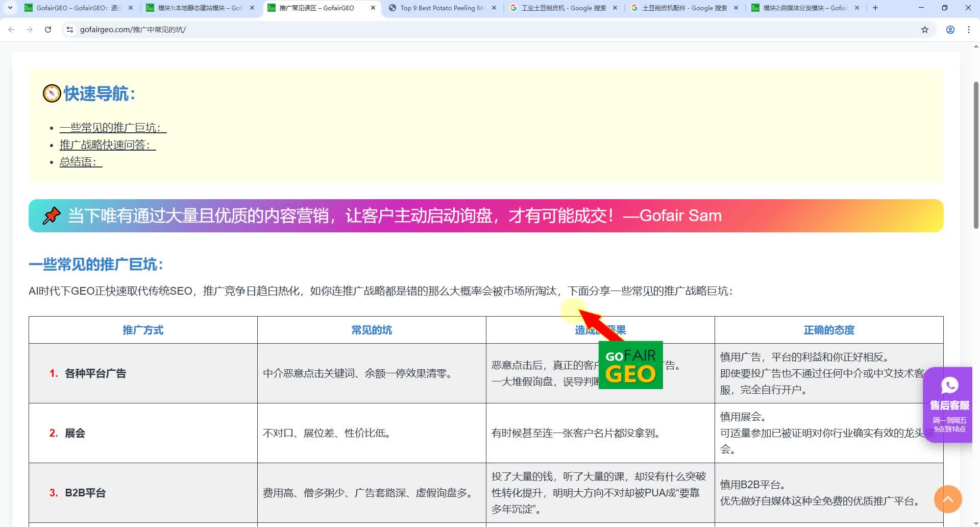Screen dimensions: 980x527
Task: Expand the tab search dropdown arrow
Action: pos(10,8)
